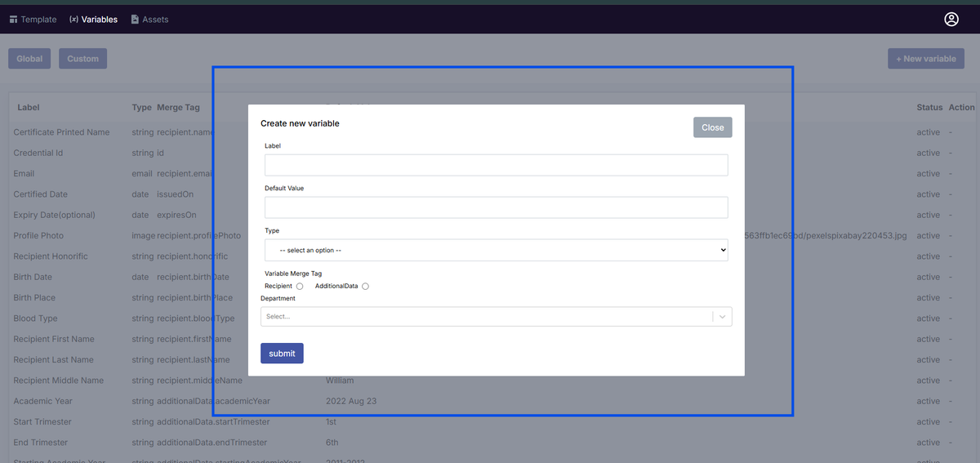Click the Merge Tag column header
The width and height of the screenshot is (980, 463).
pyautogui.click(x=178, y=108)
